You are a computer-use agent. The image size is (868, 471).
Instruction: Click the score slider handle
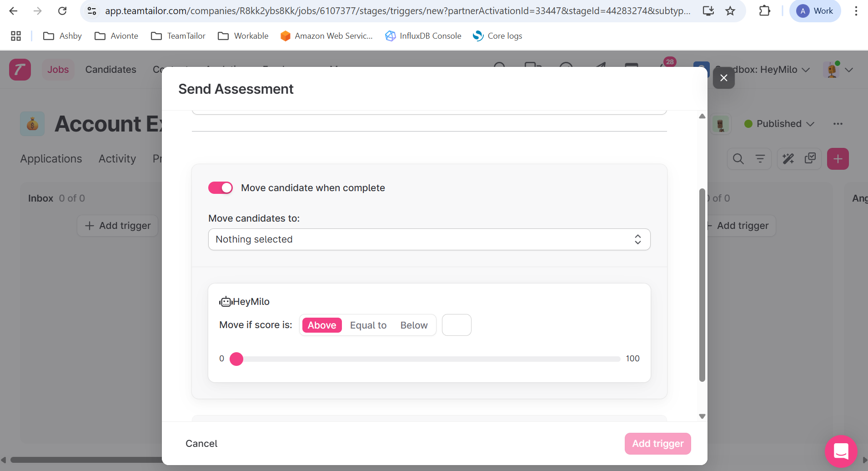pos(236,359)
